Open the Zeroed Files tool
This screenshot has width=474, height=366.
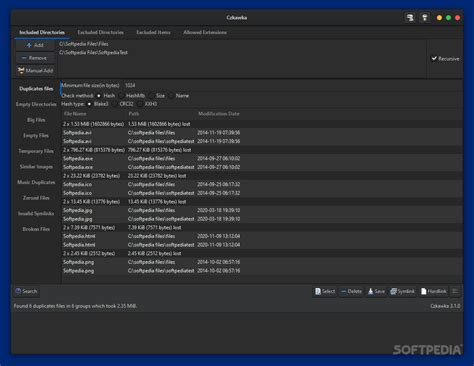tap(36, 198)
